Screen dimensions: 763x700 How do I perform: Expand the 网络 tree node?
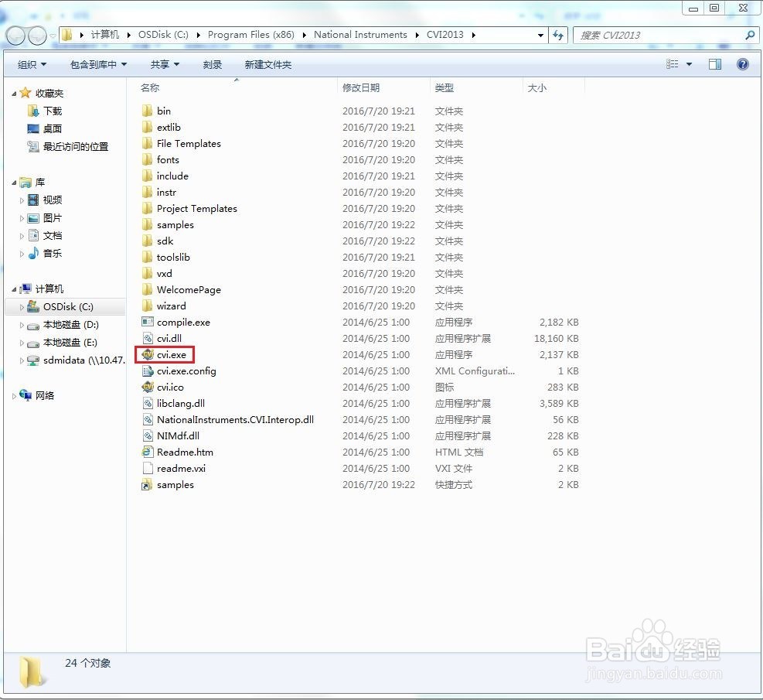[x=14, y=396]
